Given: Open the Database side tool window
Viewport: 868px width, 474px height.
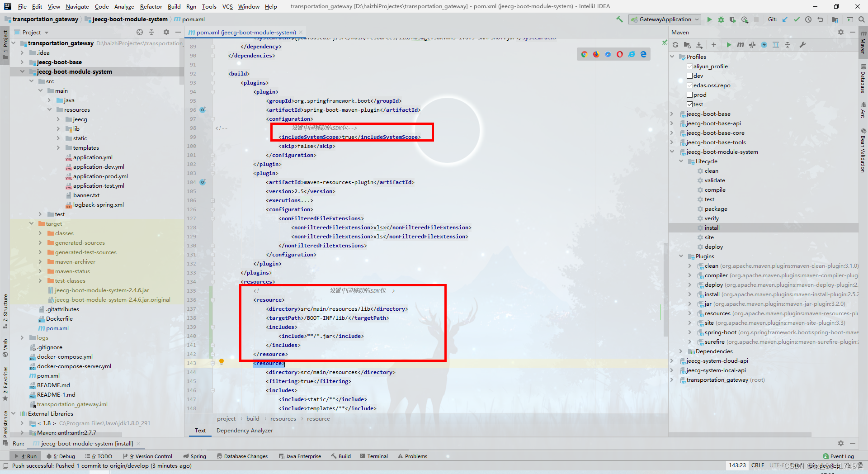Looking at the screenshot, I should click(x=863, y=79).
